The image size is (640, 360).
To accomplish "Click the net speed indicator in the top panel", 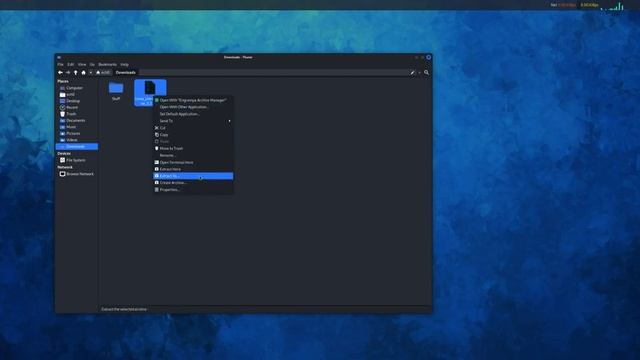I will pos(574,5).
